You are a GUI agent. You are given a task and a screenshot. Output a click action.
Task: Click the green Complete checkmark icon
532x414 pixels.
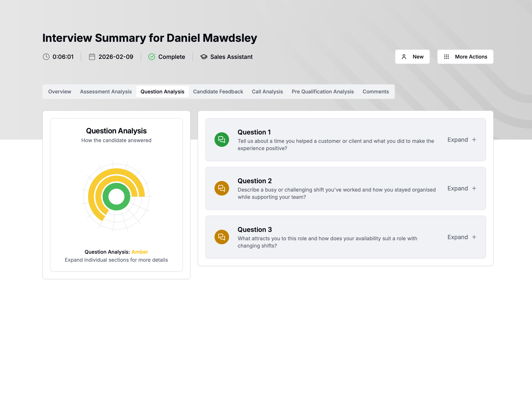click(x=152, y=57)
